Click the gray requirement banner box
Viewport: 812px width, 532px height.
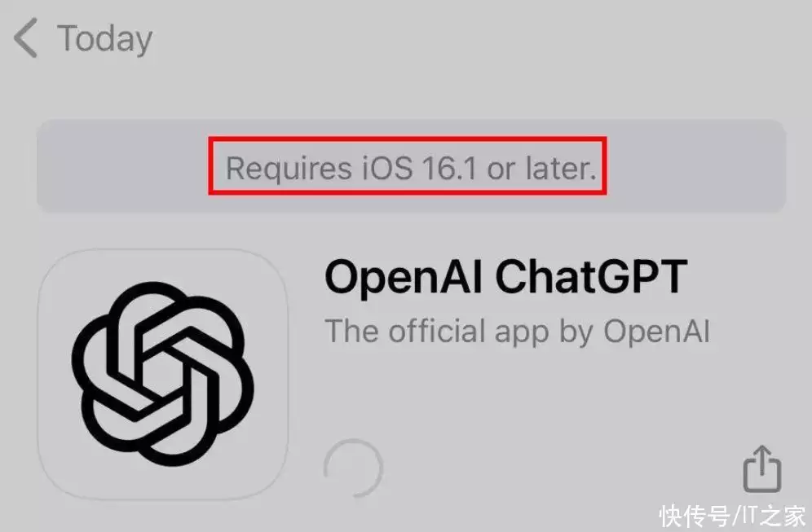click(x=411, y=166)
